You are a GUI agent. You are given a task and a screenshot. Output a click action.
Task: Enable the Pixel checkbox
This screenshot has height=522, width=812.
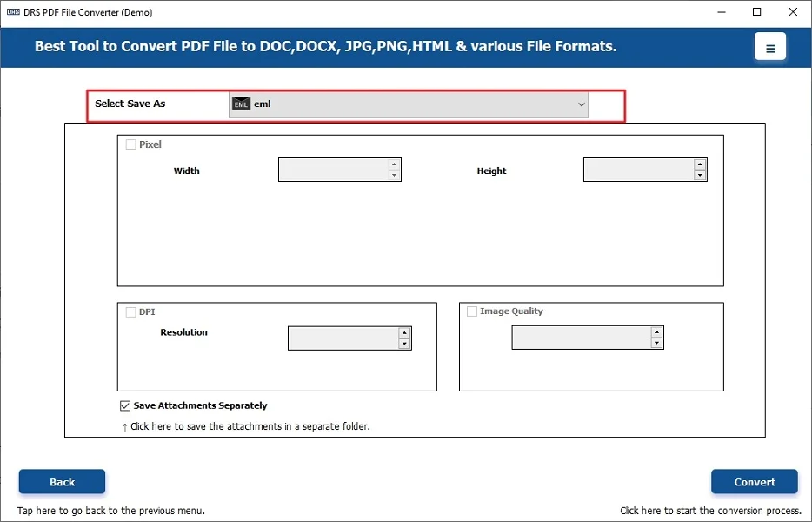tap(131, 145)
